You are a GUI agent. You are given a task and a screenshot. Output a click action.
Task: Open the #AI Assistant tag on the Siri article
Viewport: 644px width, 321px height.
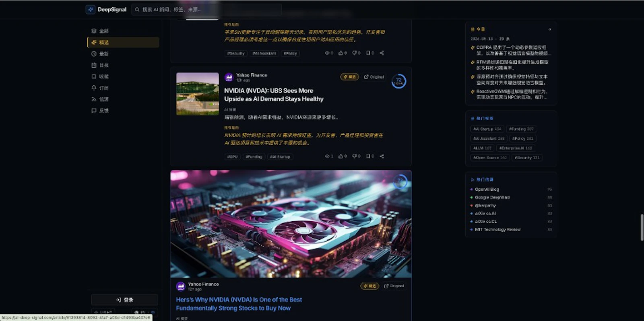coord(264,53)
